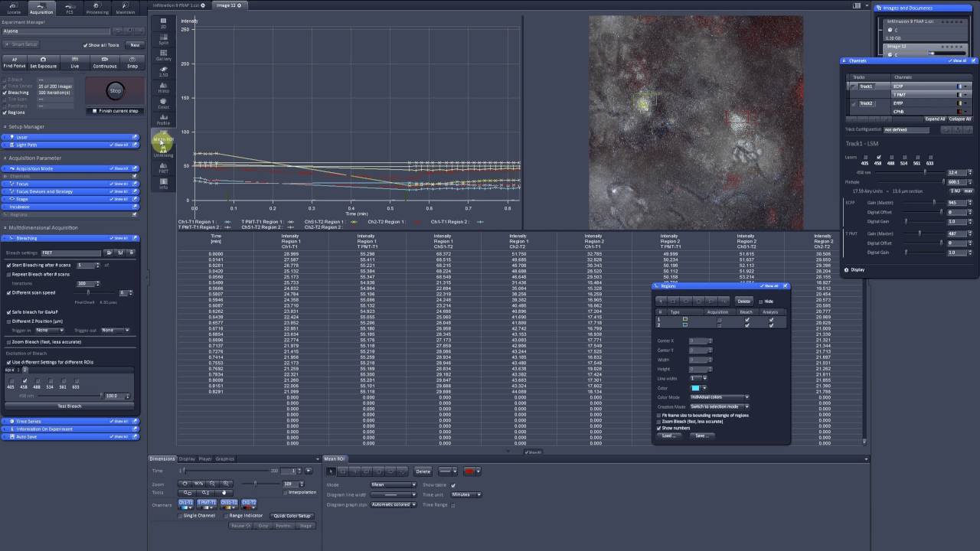The height and width of the screenshot is (551, 980).
Task: Open the Time unit Minutes dropdown
Action: 465,494
